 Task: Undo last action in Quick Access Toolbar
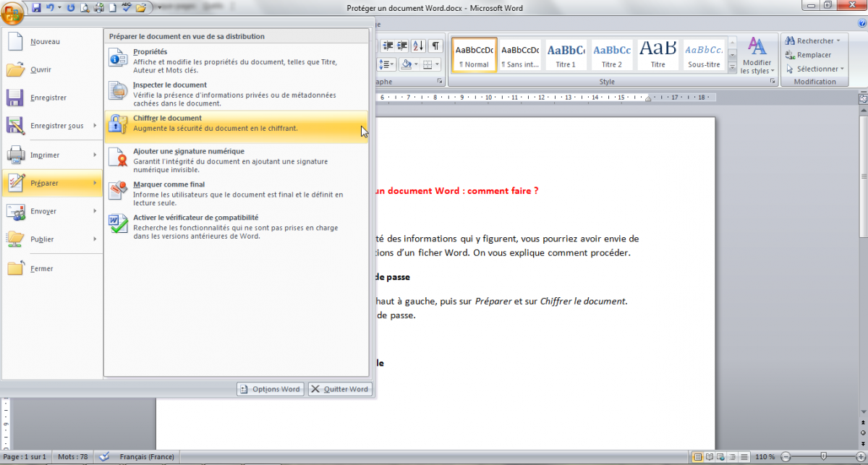click(50, 8)
